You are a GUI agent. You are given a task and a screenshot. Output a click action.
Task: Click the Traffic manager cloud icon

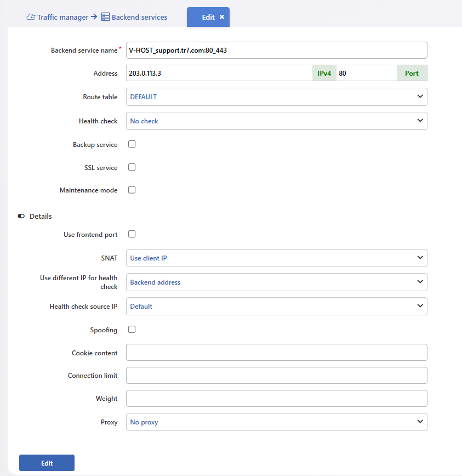click(x=31, y=17)
